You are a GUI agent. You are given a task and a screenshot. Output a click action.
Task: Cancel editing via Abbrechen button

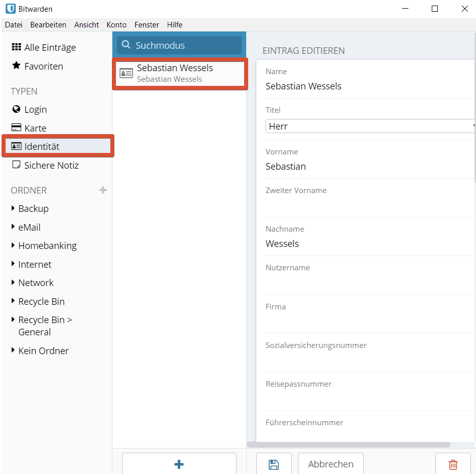click(331, 464)
